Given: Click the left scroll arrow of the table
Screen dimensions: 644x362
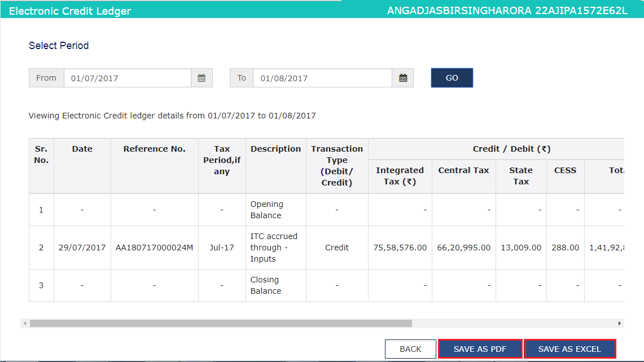Looking at the screenshot, I should coord(24,323).
